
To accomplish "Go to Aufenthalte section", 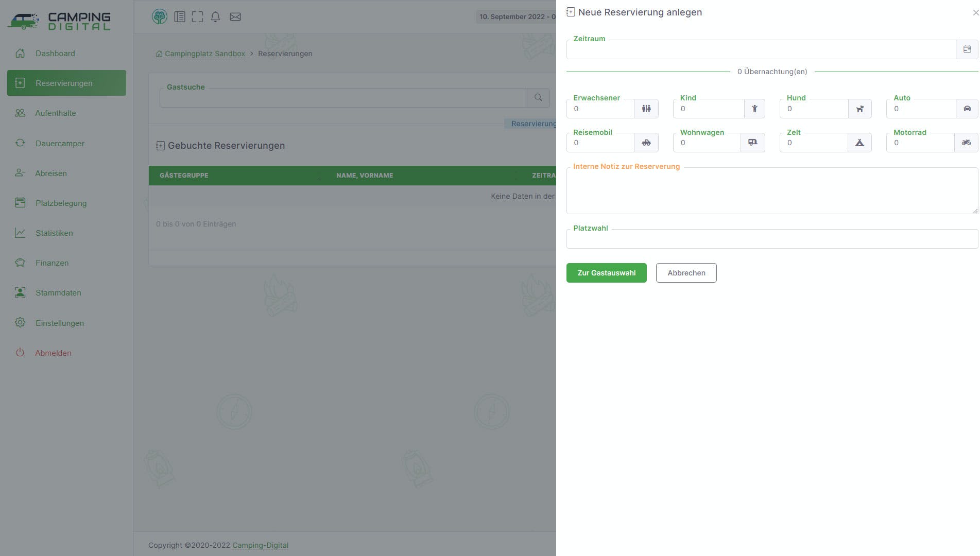I will pos(66,113).
